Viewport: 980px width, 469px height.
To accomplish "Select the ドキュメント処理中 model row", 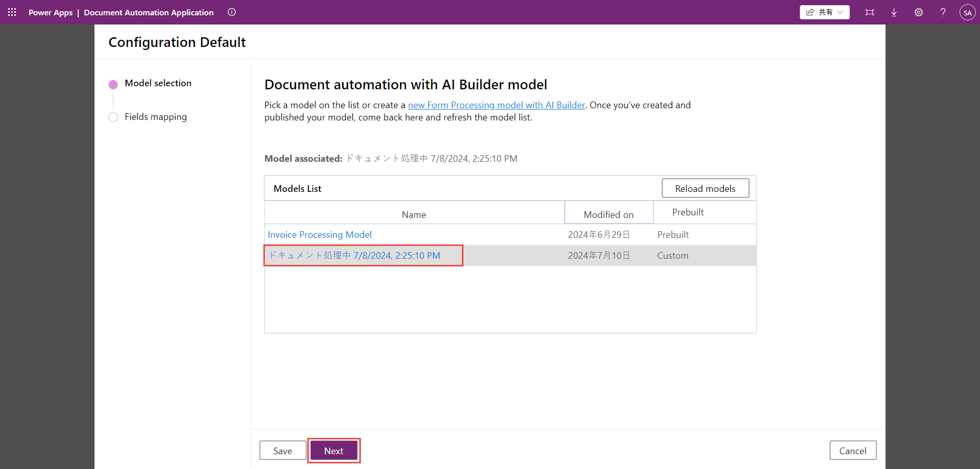I will 510,256.
